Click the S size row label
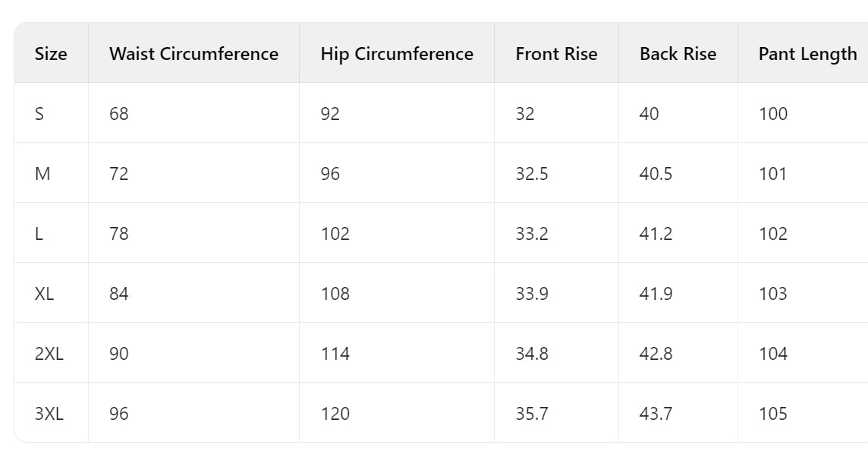 pos(39,114)
